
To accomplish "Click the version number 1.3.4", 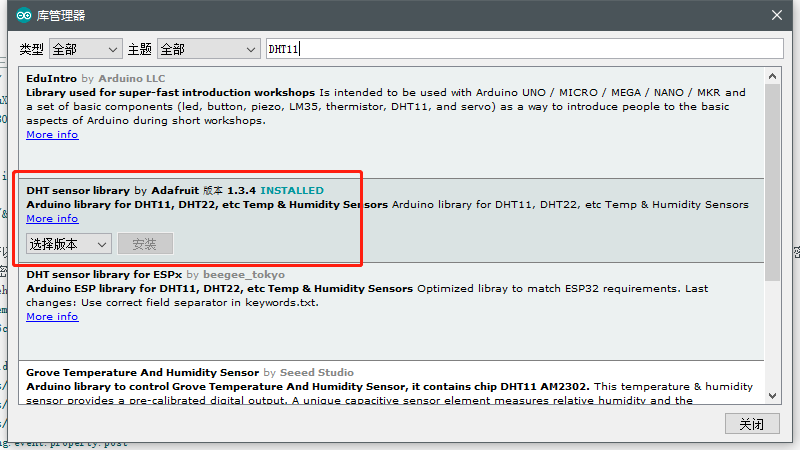I will coord(241,190).
